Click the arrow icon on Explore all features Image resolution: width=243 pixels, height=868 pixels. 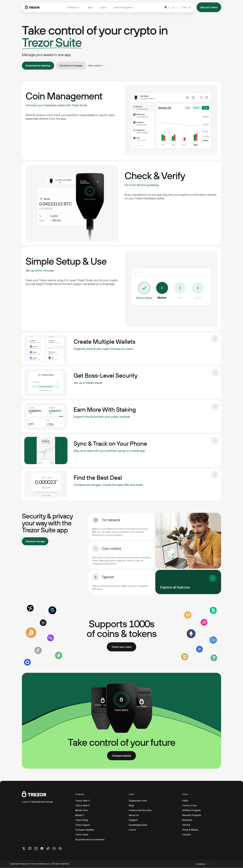pos(212,578)
